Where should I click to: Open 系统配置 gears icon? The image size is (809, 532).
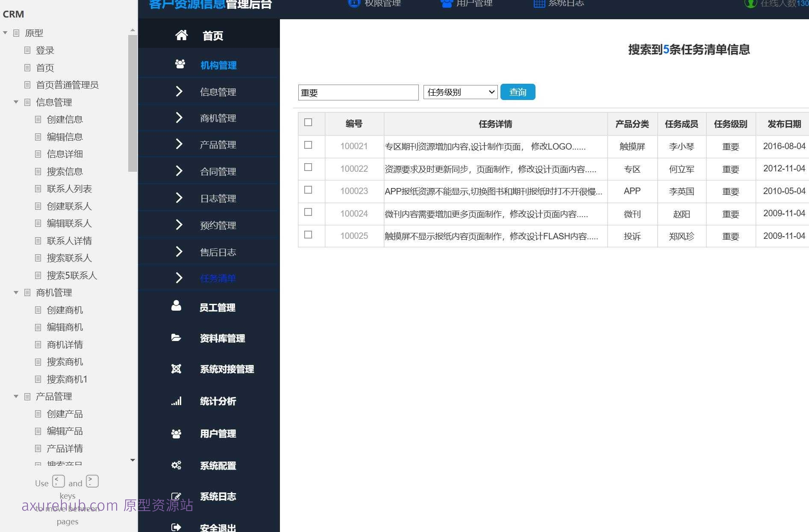177,465
